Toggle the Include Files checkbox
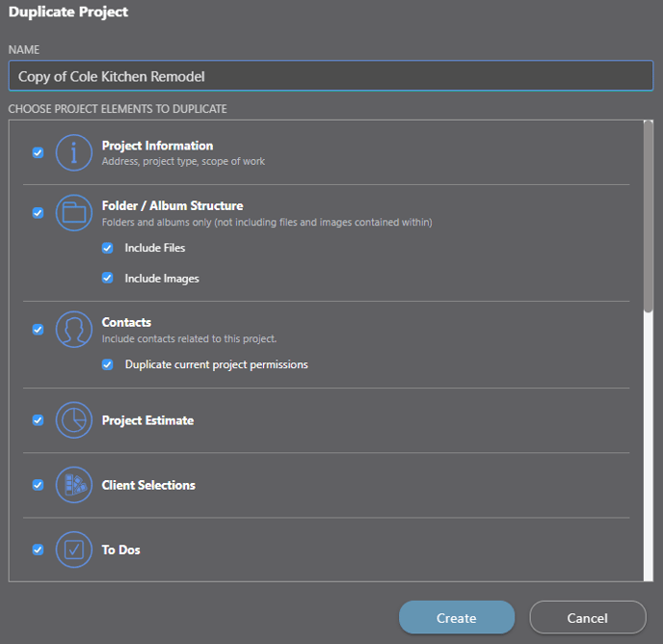Viewport: 663px width, 644px height. [x=107, y=248]
